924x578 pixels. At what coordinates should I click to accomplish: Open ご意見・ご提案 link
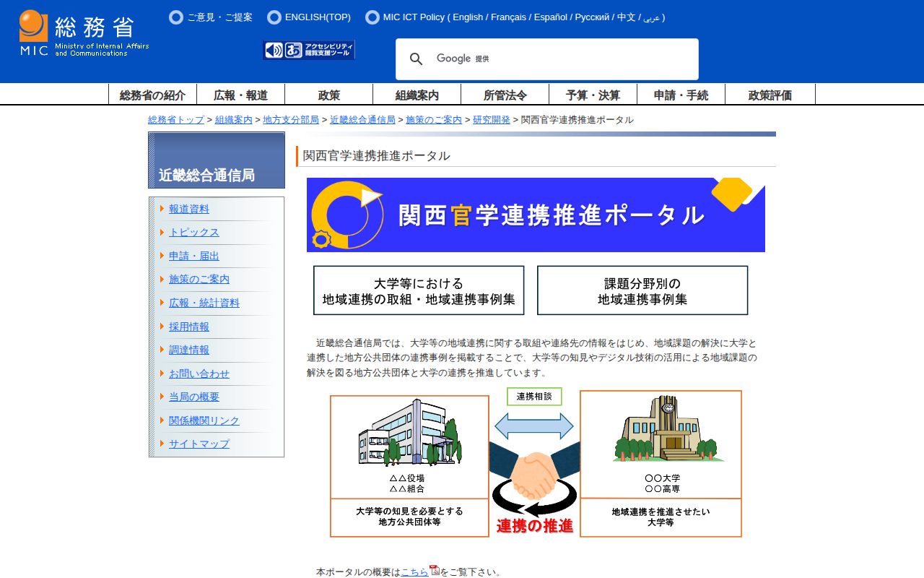coord(219,17)
